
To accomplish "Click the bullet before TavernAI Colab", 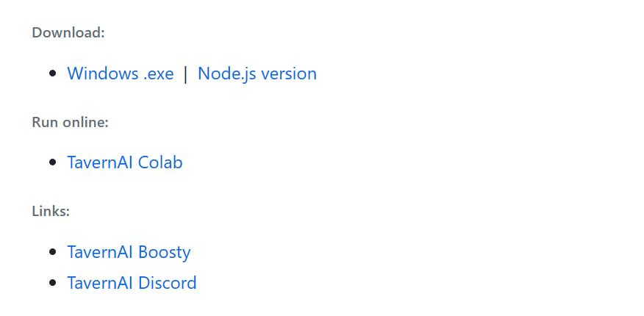I will [x=52, y=162].
